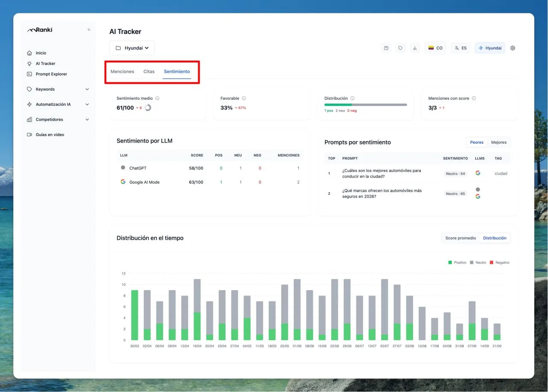
Task: Switch prompts list to Peores
Action: [477, 143]
